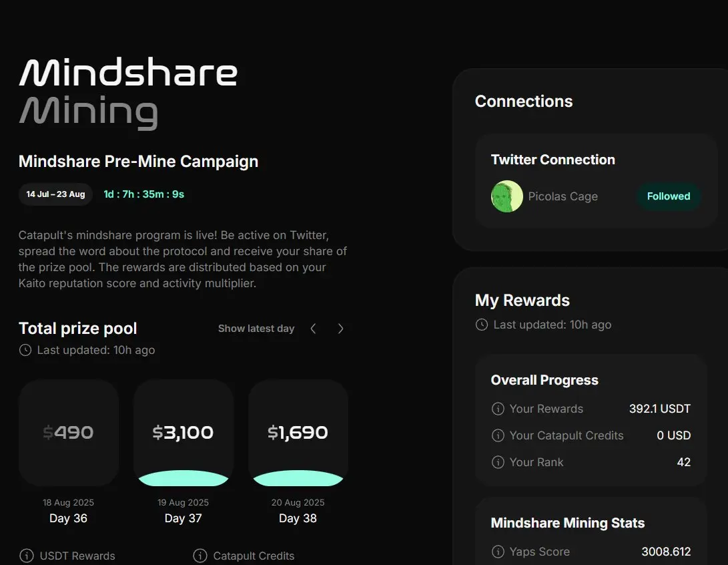Click the 0 USD Catapult Credits value
This screenshot has width=728, height=565.
tap(674, 435)
